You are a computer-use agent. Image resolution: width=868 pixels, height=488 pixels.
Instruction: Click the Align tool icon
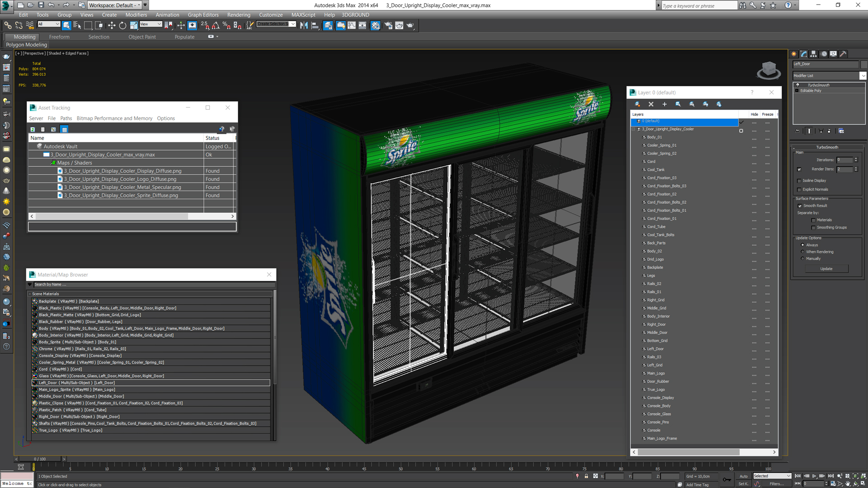coord(315,25)
